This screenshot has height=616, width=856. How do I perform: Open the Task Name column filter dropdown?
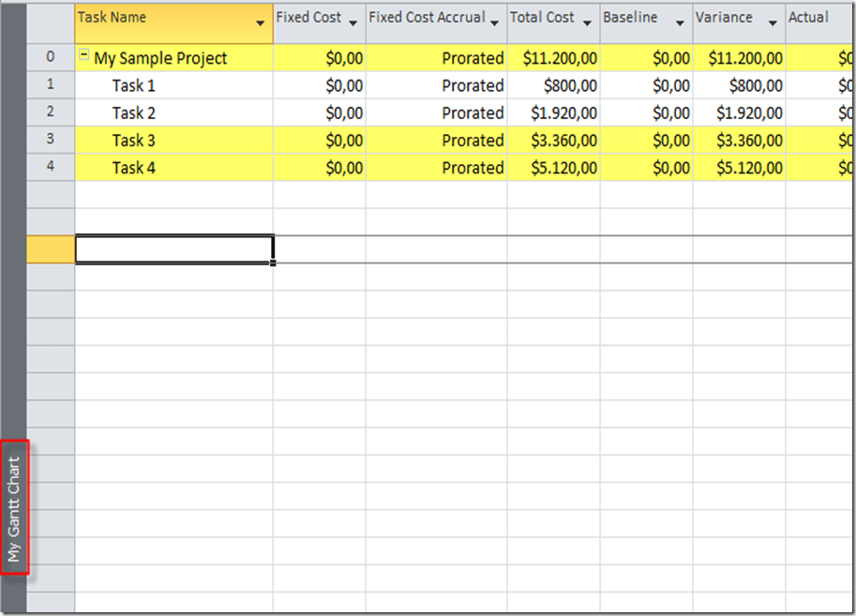click(x=260, y=23)
